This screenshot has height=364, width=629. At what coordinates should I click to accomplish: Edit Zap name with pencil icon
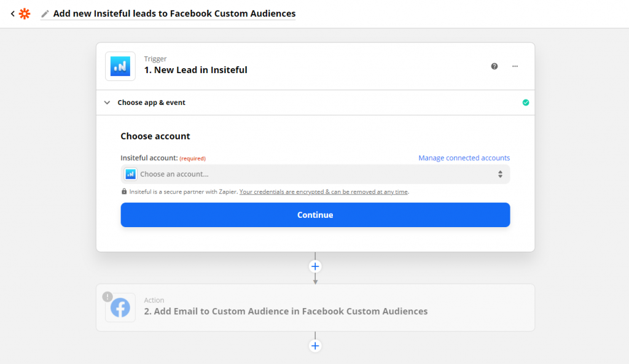45,14
